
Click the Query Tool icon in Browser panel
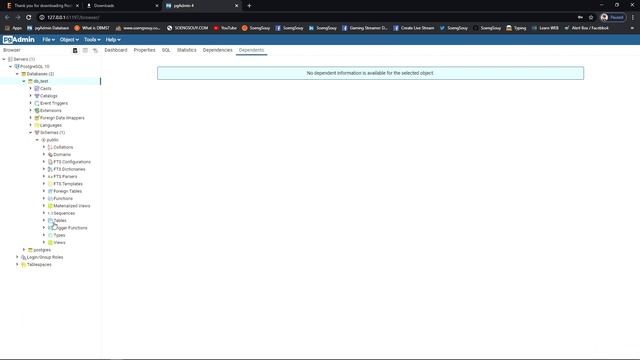point(75,50)
